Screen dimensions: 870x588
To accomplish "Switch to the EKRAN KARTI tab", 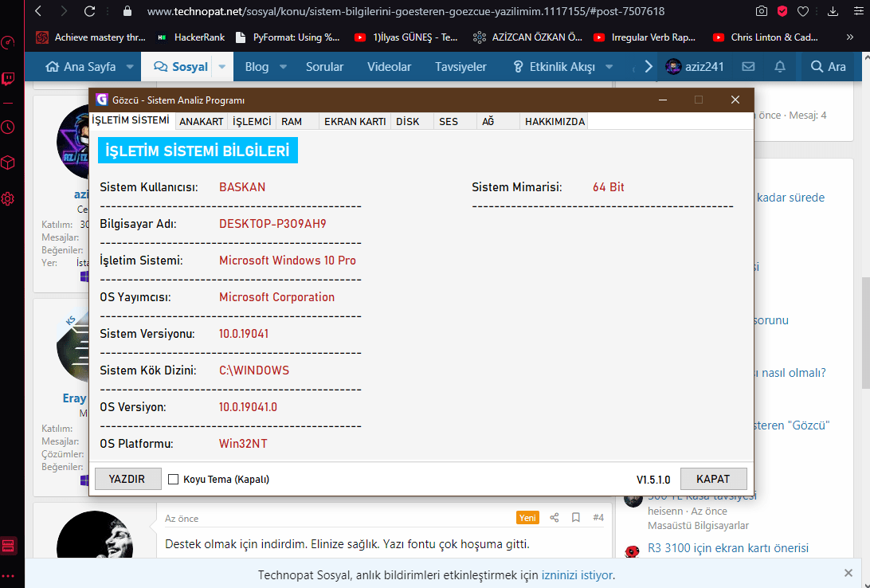I will tap(355, 121).
